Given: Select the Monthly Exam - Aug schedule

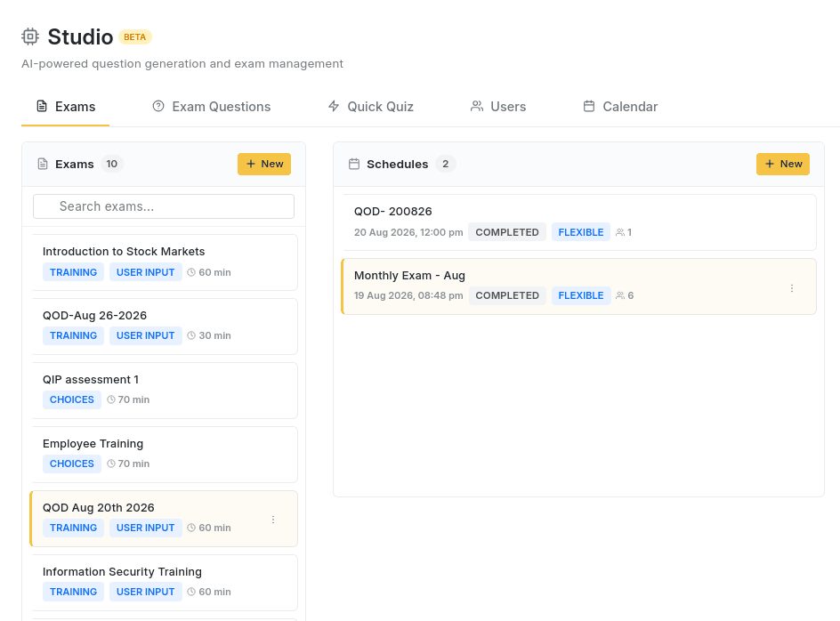Looking at the screenshot, I should pyautogui.click(x=578, y=286).
